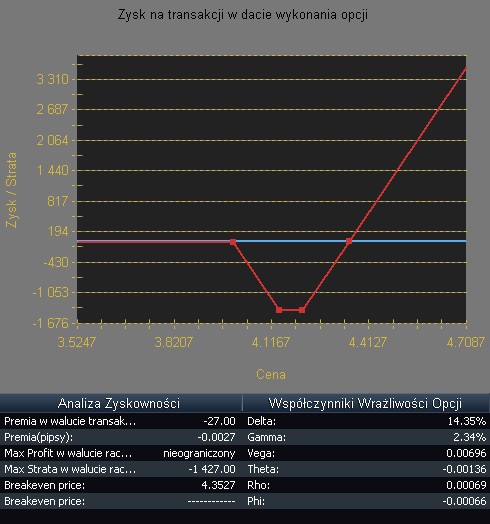Click the Cena axis label
Screen dimensions: 490x524
271,375
